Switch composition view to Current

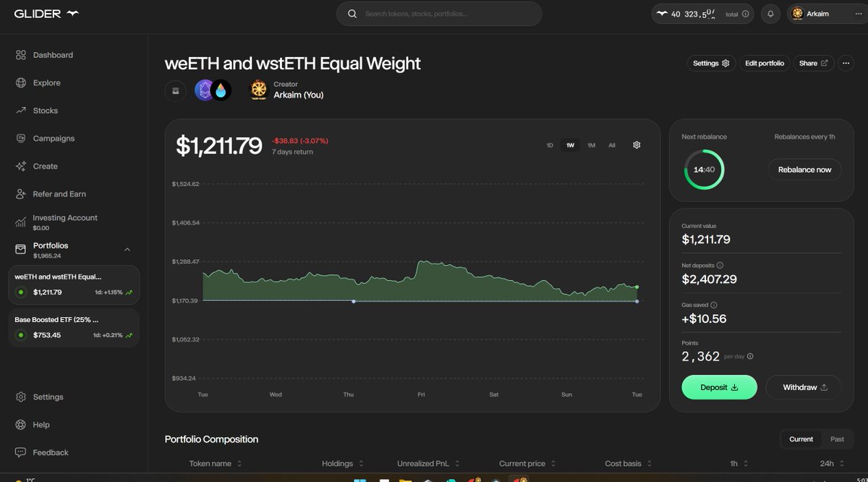click(x=801, y=439)
